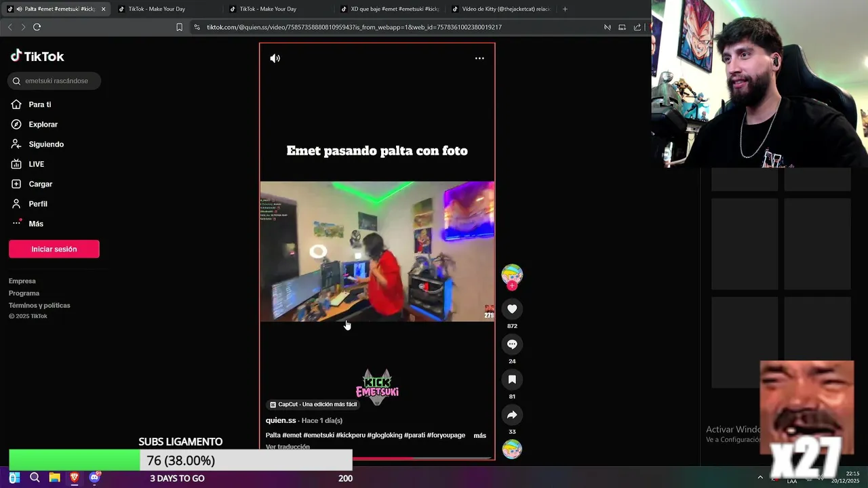868x488 pixels.
Task: Switch to 'XD que baje #emet' tab
Action: click(389, 9)
